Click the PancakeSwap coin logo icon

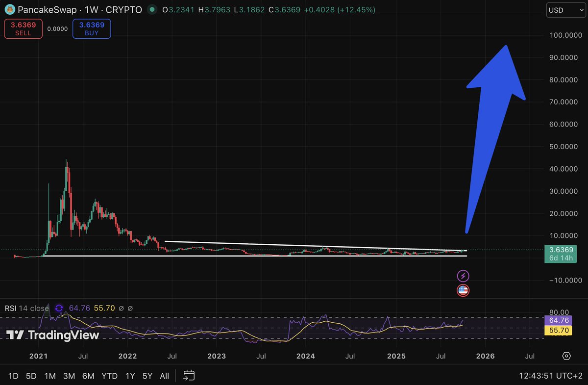[10, 10]
